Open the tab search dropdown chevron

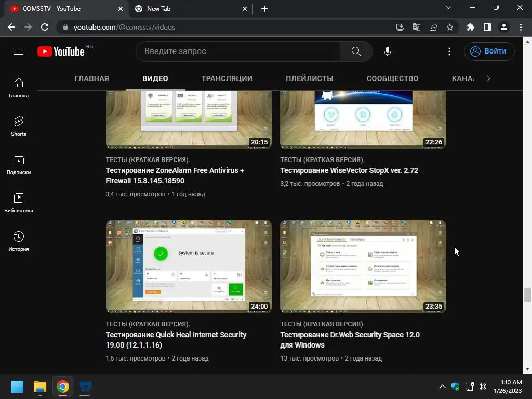[x=448, y=7]
